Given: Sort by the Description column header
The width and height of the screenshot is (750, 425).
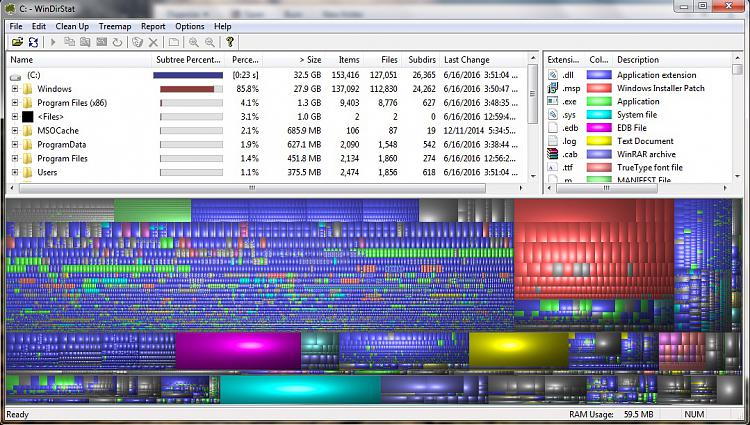Looking at the screenshot, I should click(x=672, y=60).
